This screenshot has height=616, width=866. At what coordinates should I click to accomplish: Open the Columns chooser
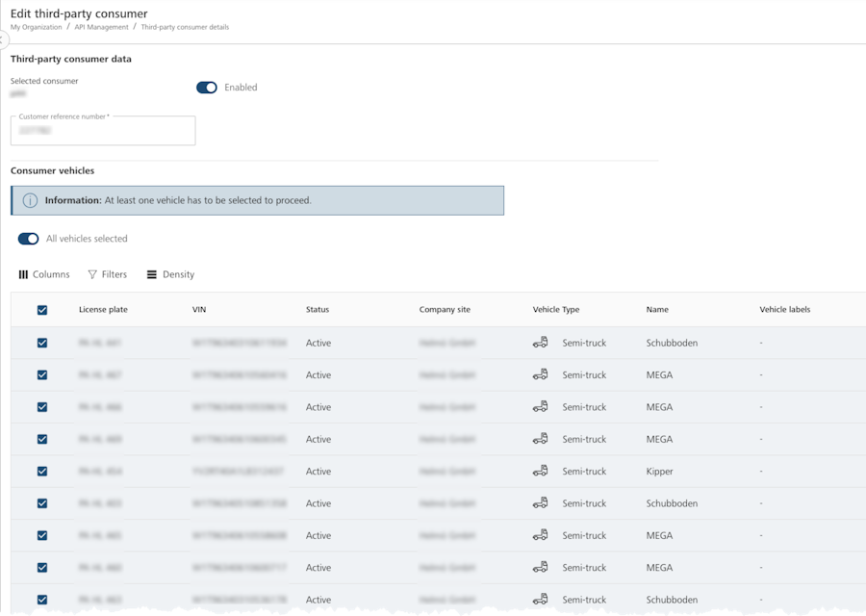pyautogui.click(x=44, y=274)
